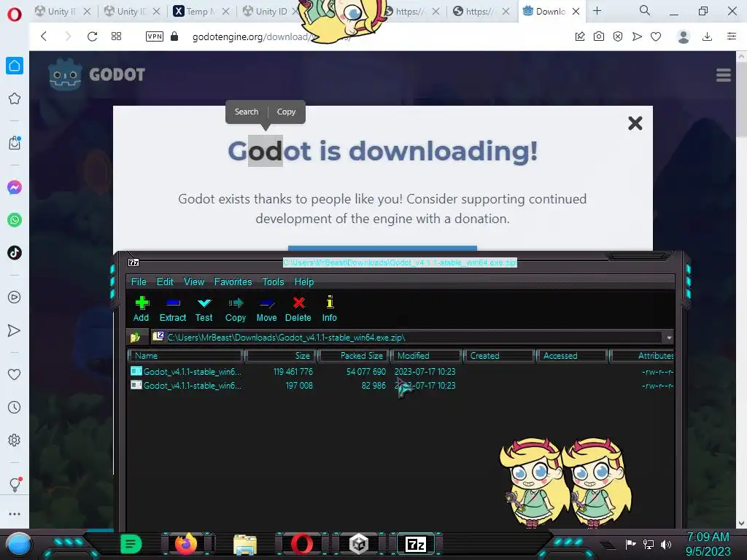Open File Explorer from the taskbar
747x560 pixels.
(245, 544)
